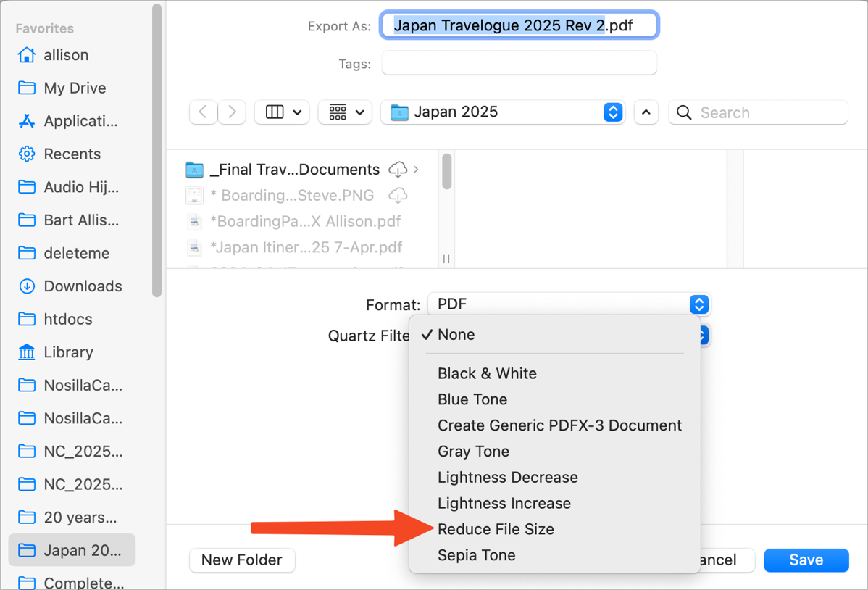Open Recents from the sidebar
The height and width of the screenshot is (590, 868).
73,154
